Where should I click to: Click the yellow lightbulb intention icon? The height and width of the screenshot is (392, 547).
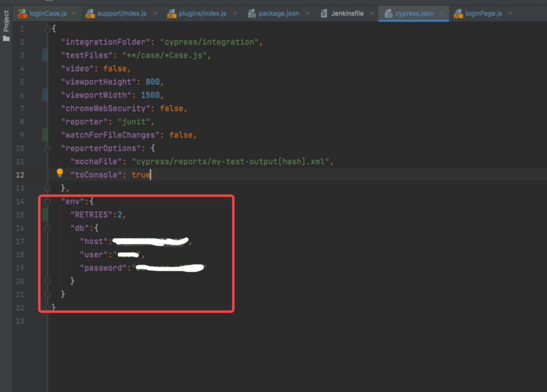tap(60, 173)
